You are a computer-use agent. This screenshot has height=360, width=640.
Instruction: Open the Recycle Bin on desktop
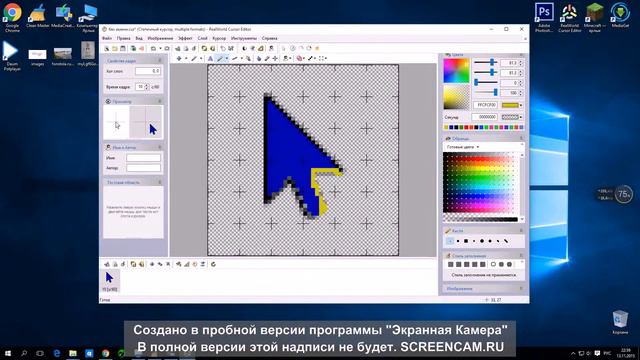pyautogui.click(x=620, y=322)
